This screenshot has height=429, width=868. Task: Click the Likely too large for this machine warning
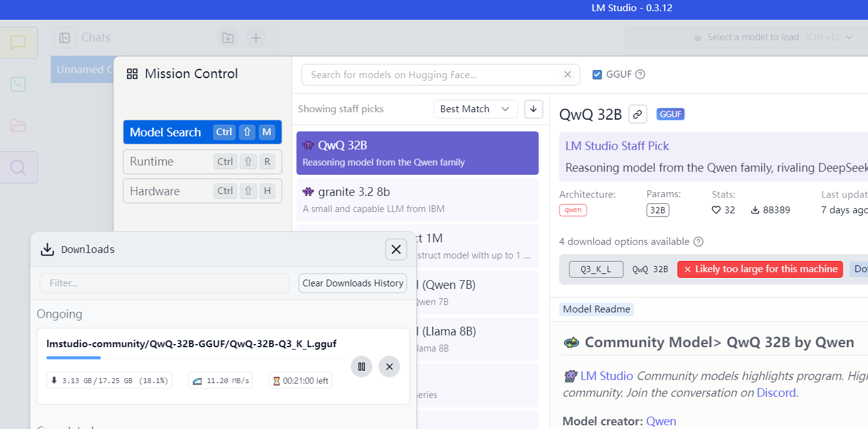click(760, 269)
